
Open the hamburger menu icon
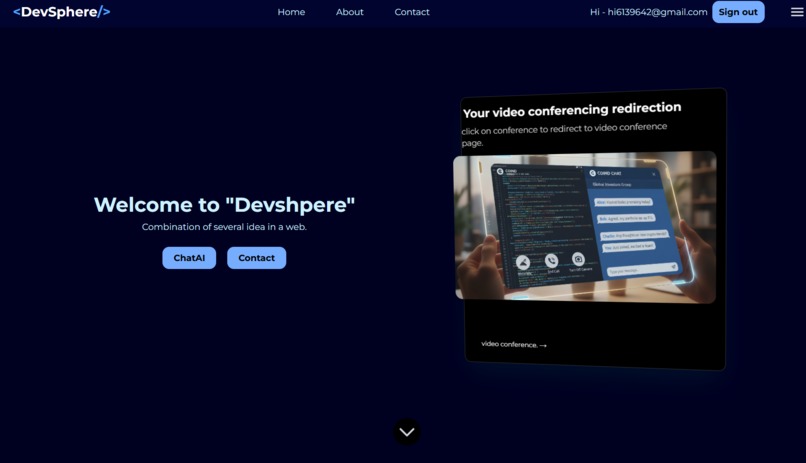point(797,12)
